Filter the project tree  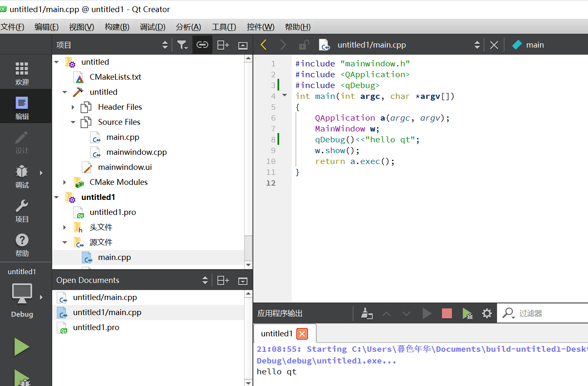coord(182,45)
